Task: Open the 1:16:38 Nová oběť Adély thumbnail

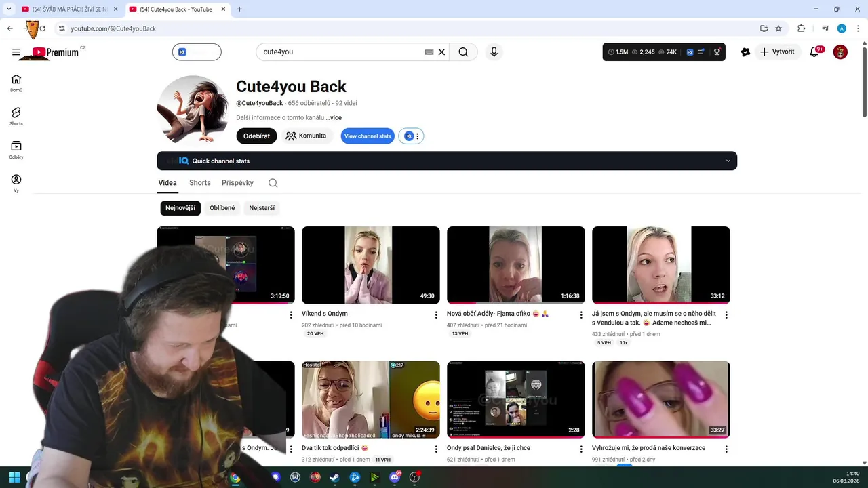Action: coord(516,265)
